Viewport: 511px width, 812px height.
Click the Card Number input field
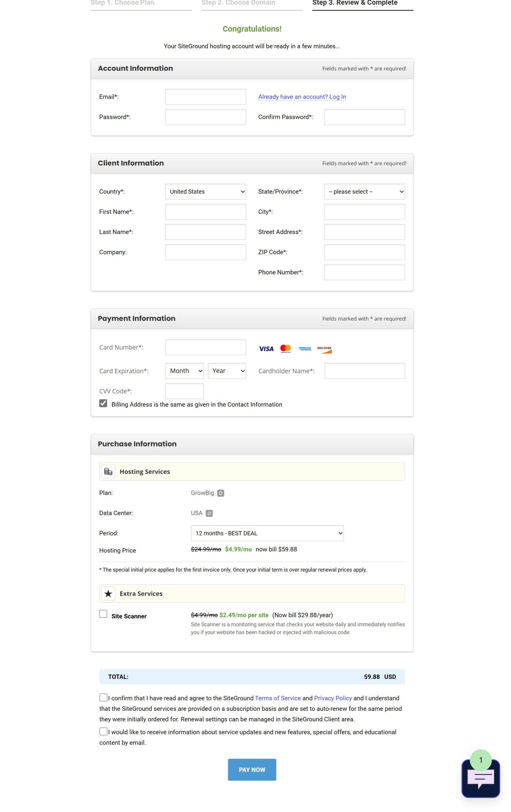(x=206, y=347)
